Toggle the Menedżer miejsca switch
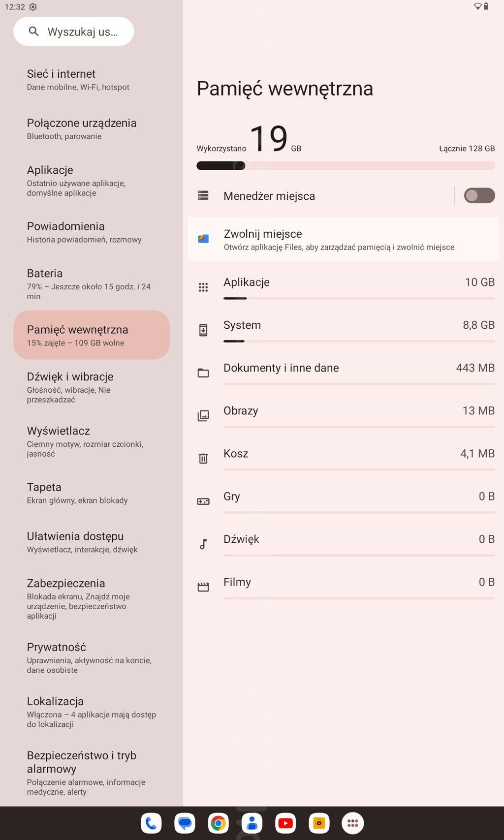 tap(479, 196)
